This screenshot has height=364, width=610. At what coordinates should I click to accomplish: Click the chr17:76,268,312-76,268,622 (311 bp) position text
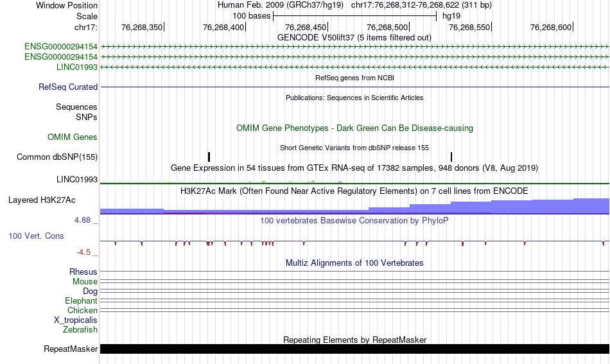421,5
